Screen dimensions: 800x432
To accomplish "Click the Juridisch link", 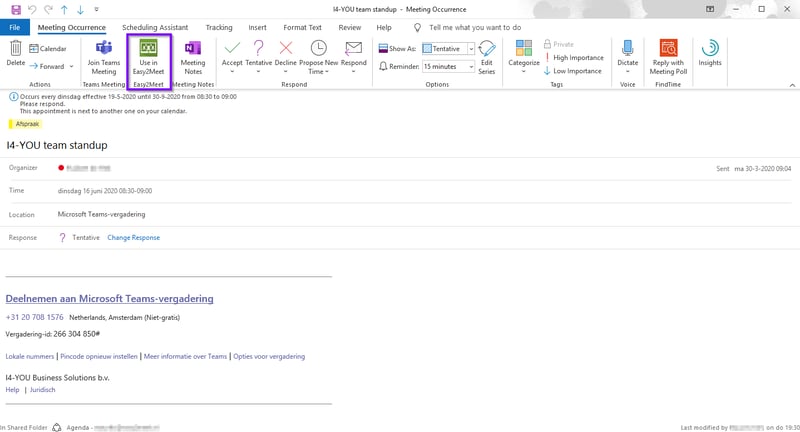I will point(42,390).
